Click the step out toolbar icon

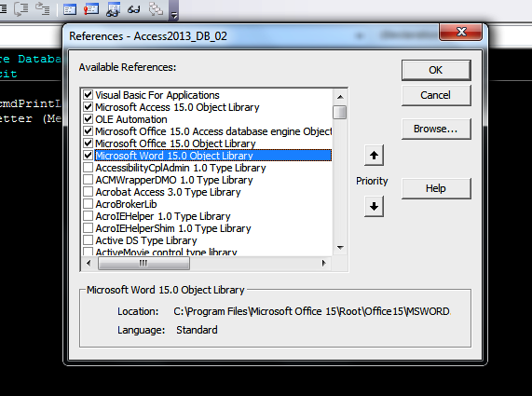pyautogui.click(x=43, y=8)
